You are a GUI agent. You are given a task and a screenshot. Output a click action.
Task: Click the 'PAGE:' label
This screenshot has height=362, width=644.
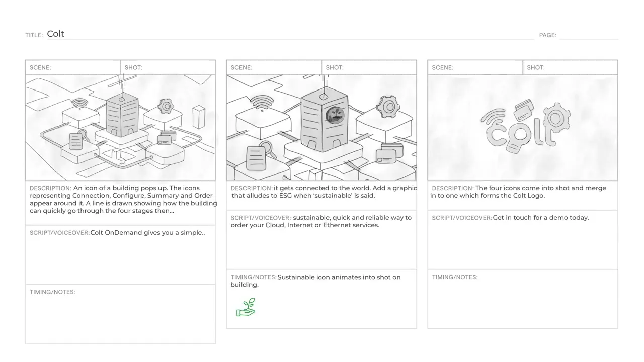(548, 35)
